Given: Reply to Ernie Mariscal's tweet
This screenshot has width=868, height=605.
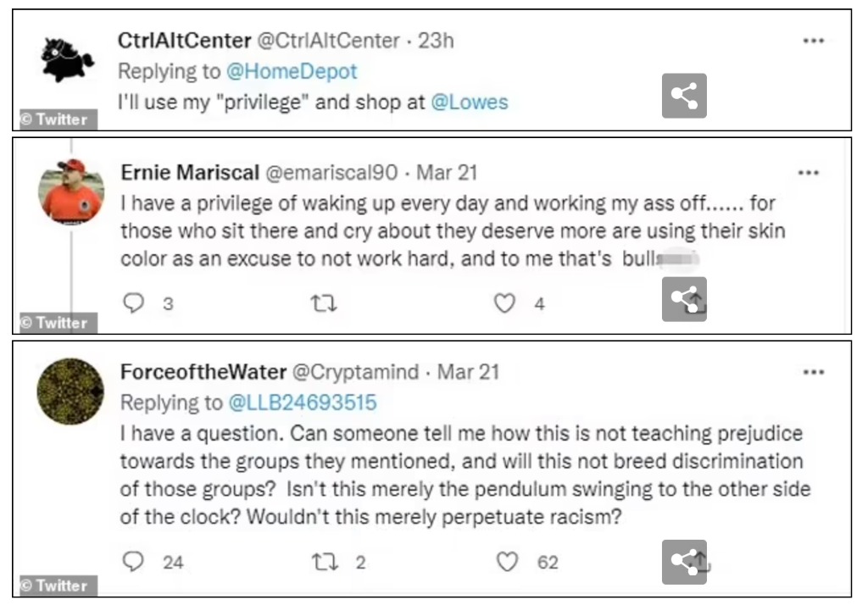Looking at the screenshot, I should point(133,302).
